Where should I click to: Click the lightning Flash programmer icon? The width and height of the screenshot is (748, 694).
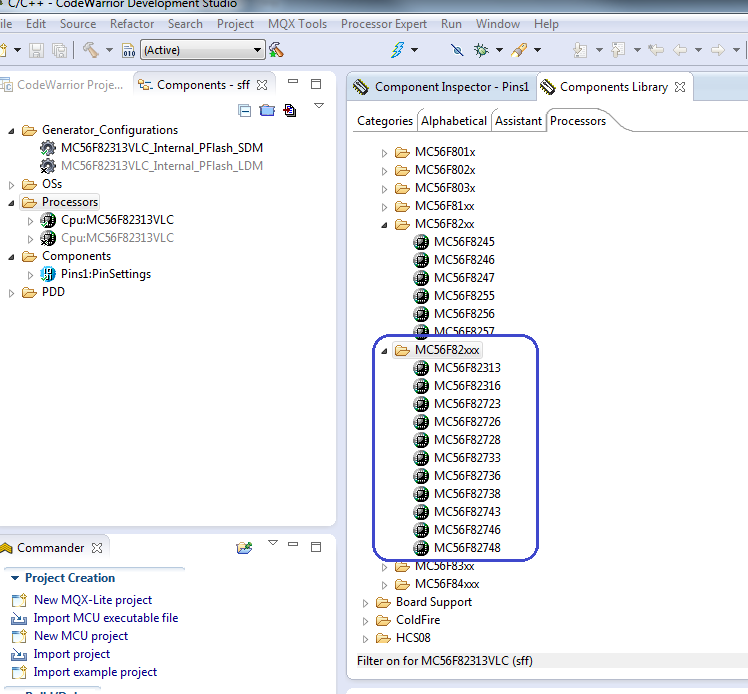click(x=397, y=50)
